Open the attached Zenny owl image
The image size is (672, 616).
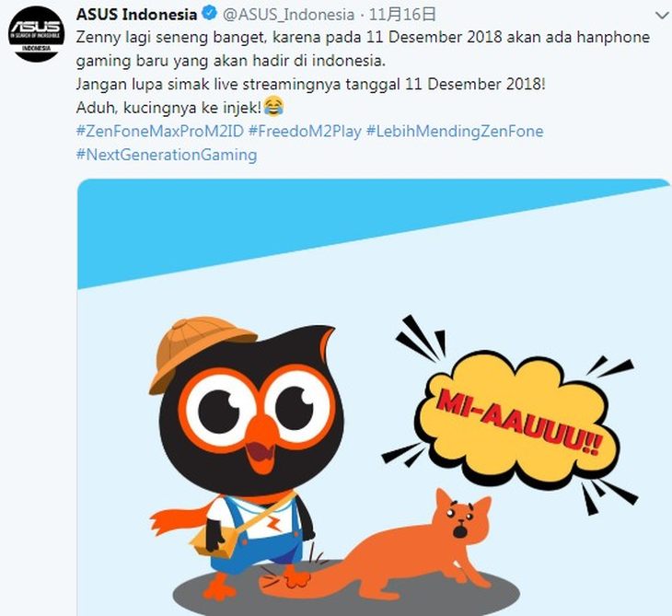(x=374, y=398)
